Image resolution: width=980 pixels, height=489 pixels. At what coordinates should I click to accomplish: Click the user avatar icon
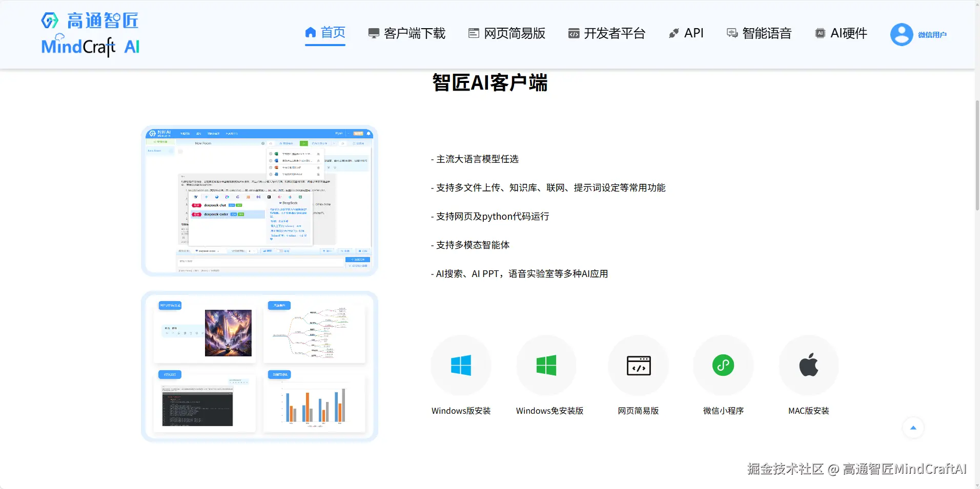pos(902,34)
